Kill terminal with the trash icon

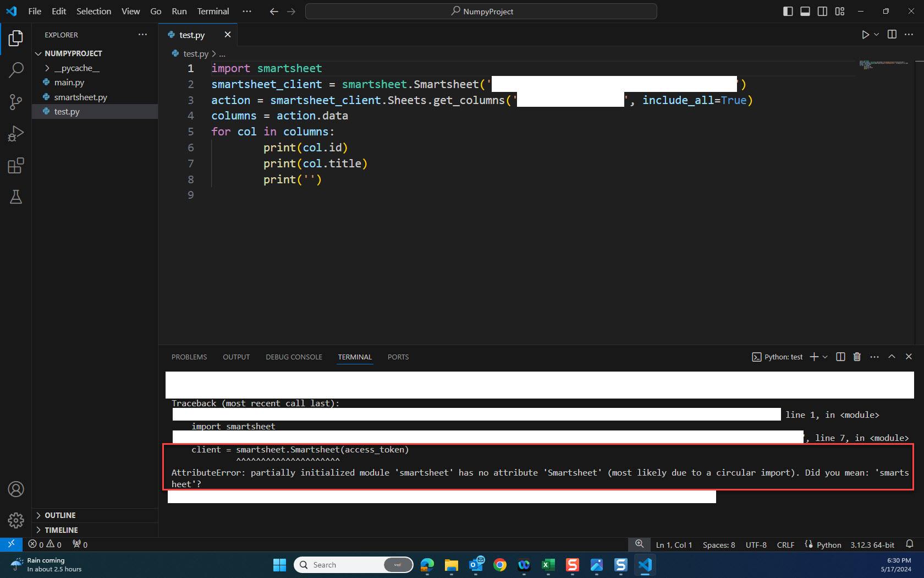(x=857, y=357)
